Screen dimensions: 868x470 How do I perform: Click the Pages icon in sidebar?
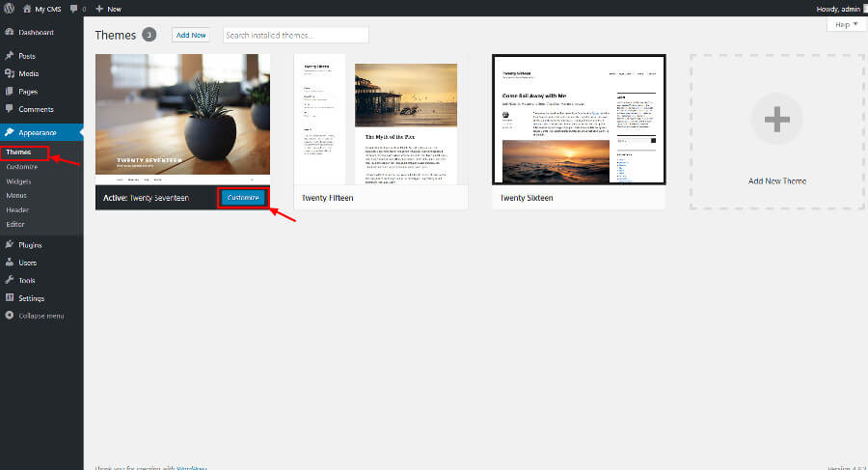click(9, 91)
